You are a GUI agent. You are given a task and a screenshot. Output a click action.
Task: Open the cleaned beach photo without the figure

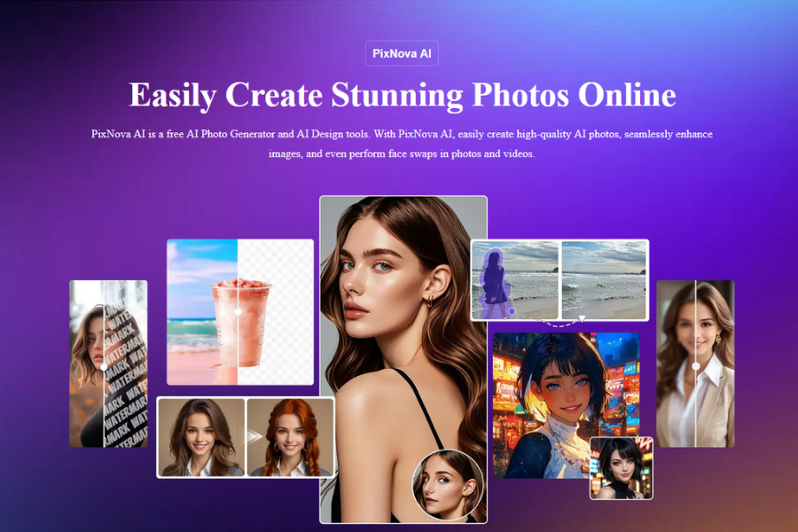point(604,280)
